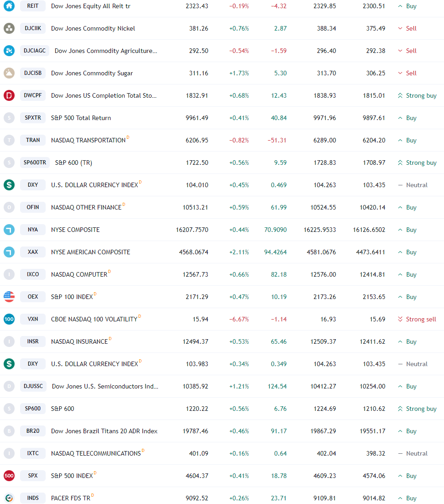Select the 124.54 change amount
The height and width of the screenshot is (504, 444).
[x=277, y=386]
